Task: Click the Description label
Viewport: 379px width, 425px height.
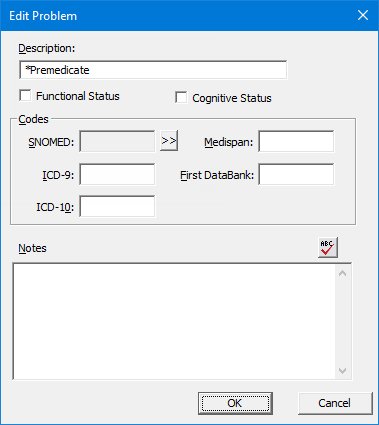Action: tap(47, 49)
